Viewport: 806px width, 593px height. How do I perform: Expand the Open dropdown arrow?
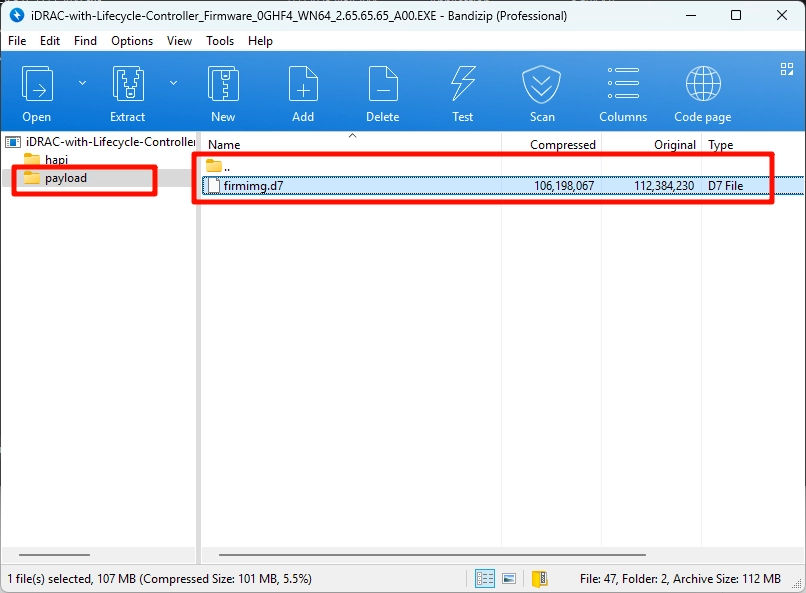click(x=82, y=83)
